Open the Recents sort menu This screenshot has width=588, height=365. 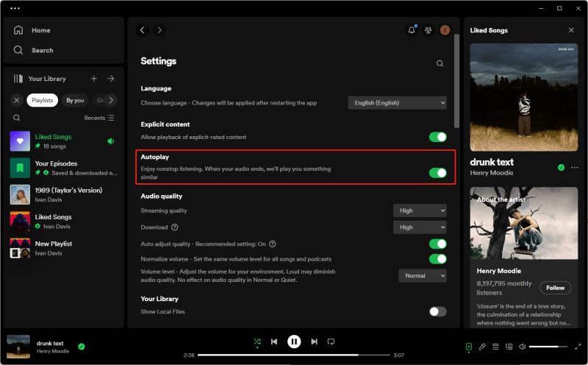pyautogui.click(x=99, y=118)
